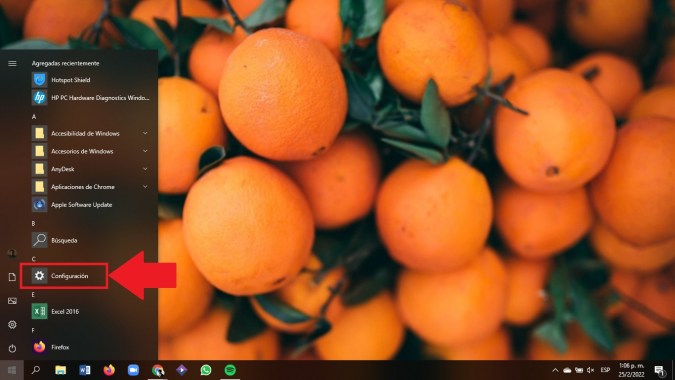This screenshot has height=380, width=675.
Task: Click the Aplicaciones de Chrome folder icon
Action: 39,187
